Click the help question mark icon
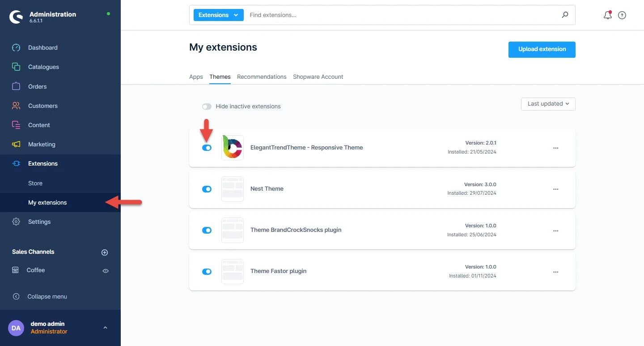Viewport: 644px width, 346px height. click(x=622, y=15)
